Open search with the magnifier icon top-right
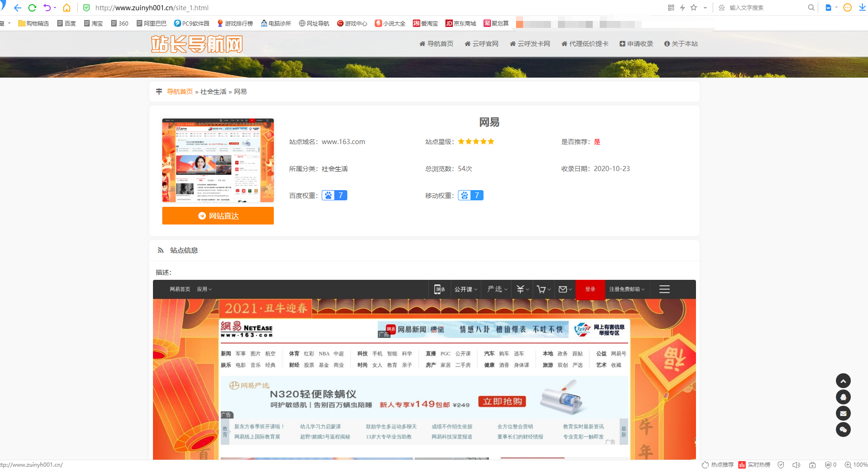 811,7
